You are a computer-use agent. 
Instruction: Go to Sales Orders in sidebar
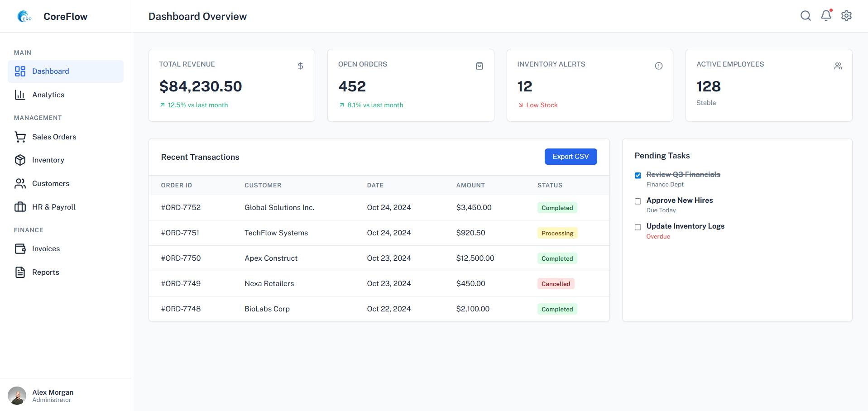pyautogui.click(x=54, y=137)
